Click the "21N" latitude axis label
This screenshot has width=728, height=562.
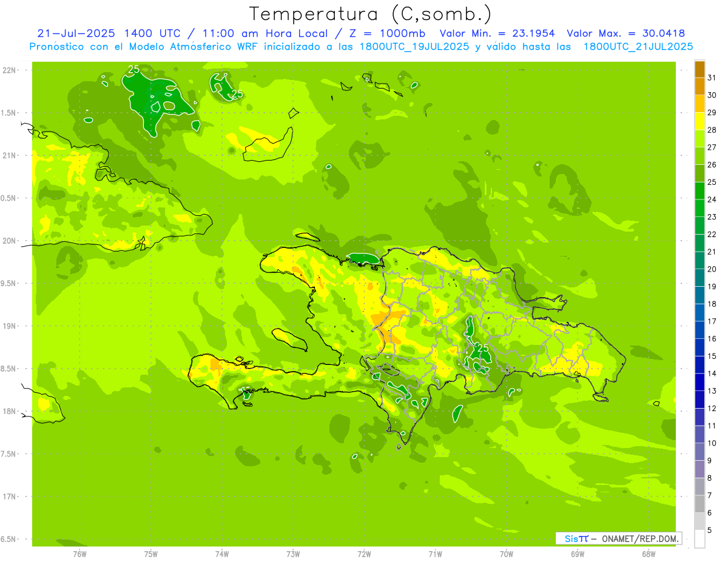coord(8,155)
